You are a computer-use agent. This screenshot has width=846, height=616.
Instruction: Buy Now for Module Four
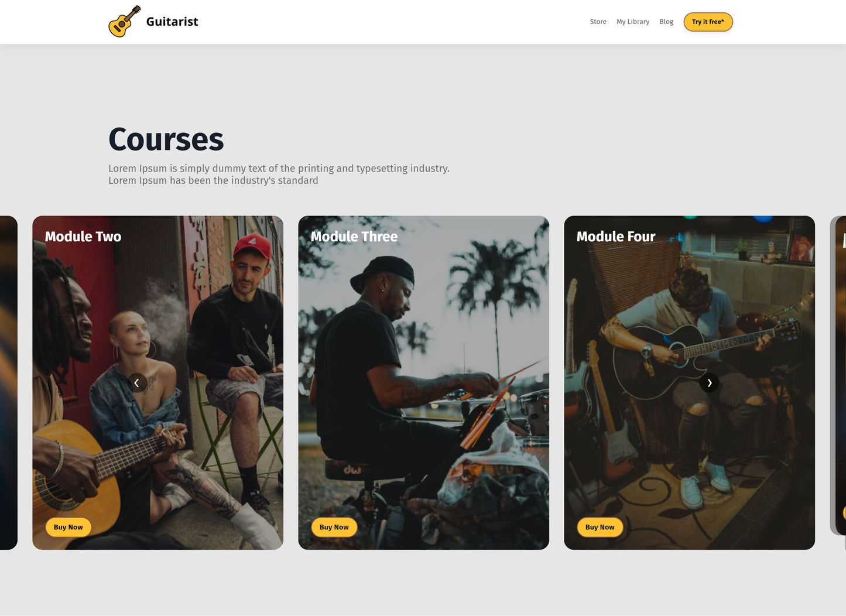click(600, 527)
